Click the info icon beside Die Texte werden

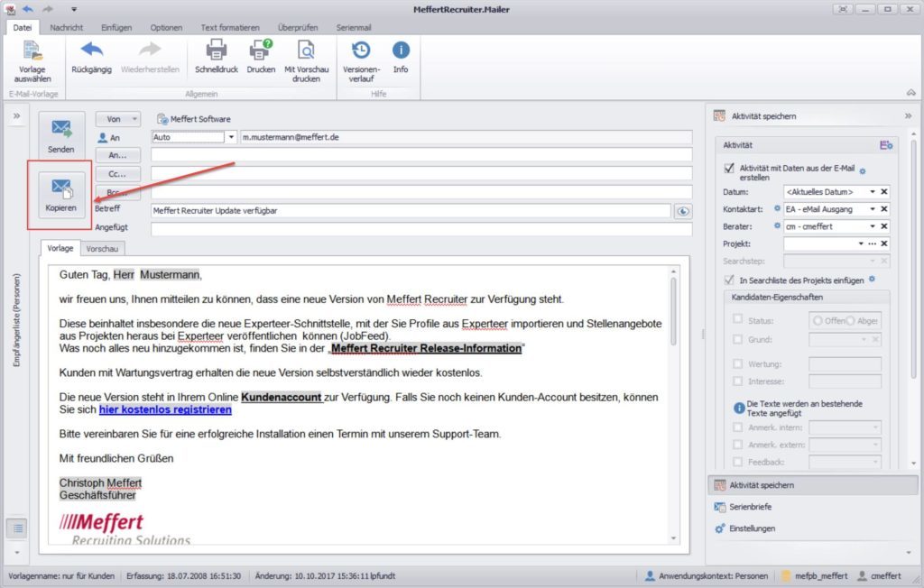click(739, 409)
